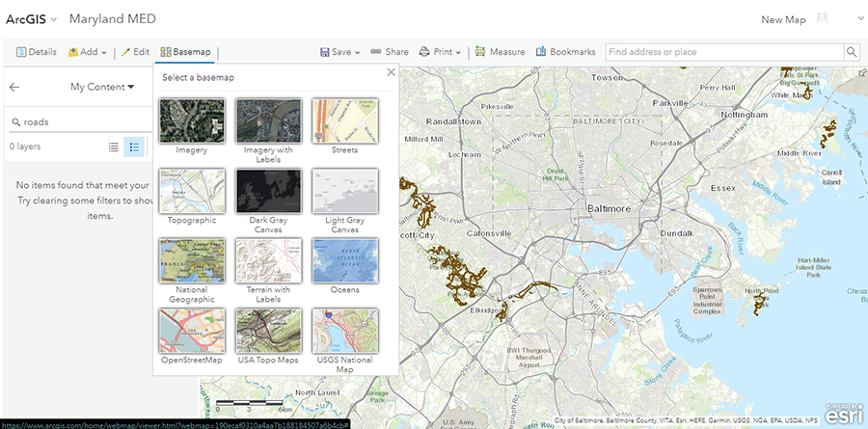
Task: Click the New Map link
Action: point(783,20)
